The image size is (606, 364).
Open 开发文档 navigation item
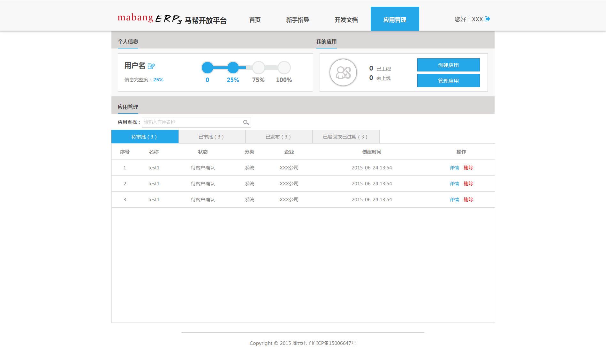346,20
